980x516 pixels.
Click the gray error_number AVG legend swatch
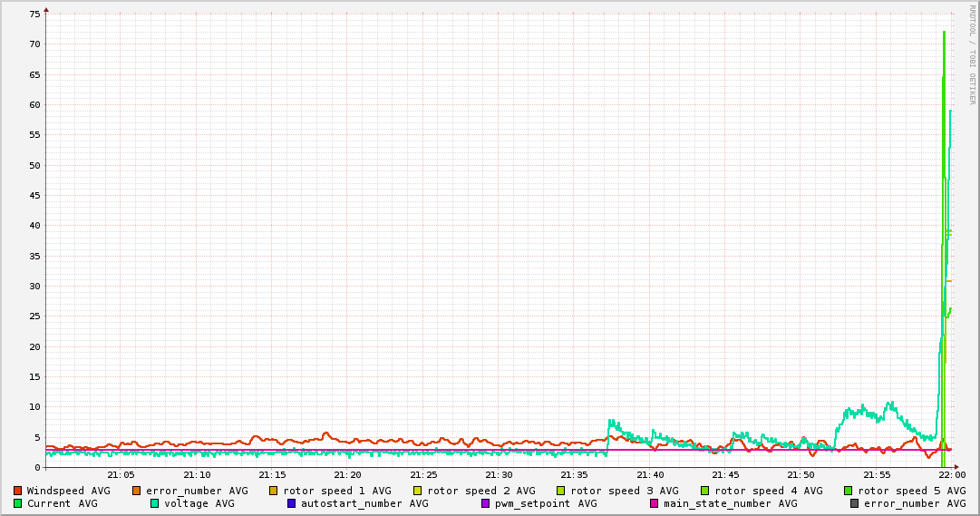[x=854, y=503]
